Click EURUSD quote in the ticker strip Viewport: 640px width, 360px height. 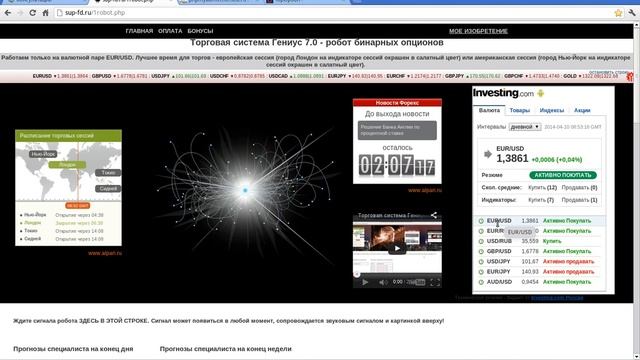(x=60, y=76)
